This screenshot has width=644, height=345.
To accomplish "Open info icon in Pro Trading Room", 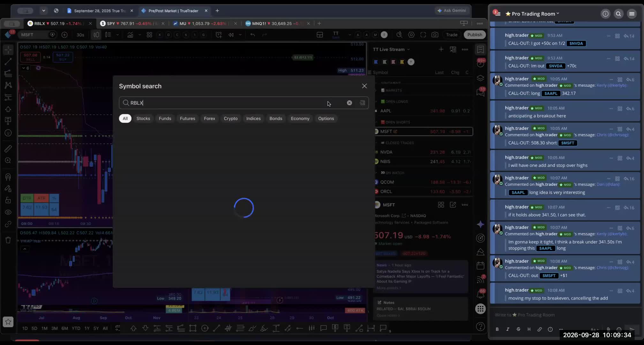I will 605,14.
